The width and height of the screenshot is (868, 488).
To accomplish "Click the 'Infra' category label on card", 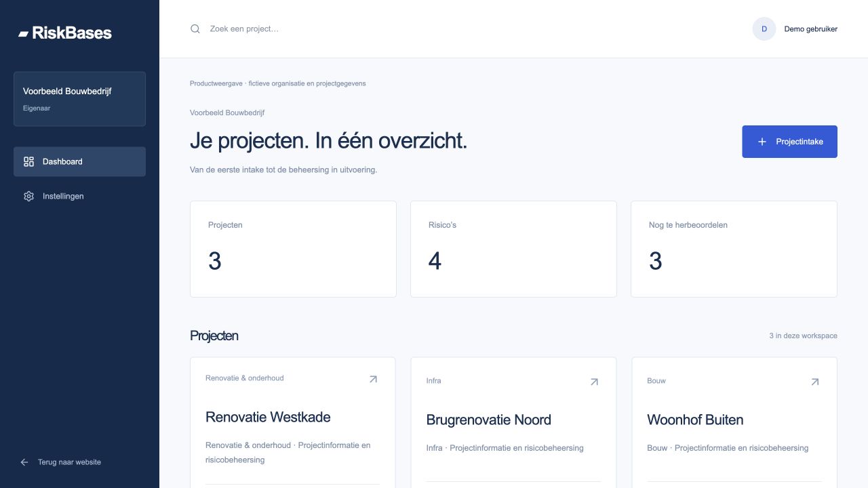I will [x=433, y=381].
